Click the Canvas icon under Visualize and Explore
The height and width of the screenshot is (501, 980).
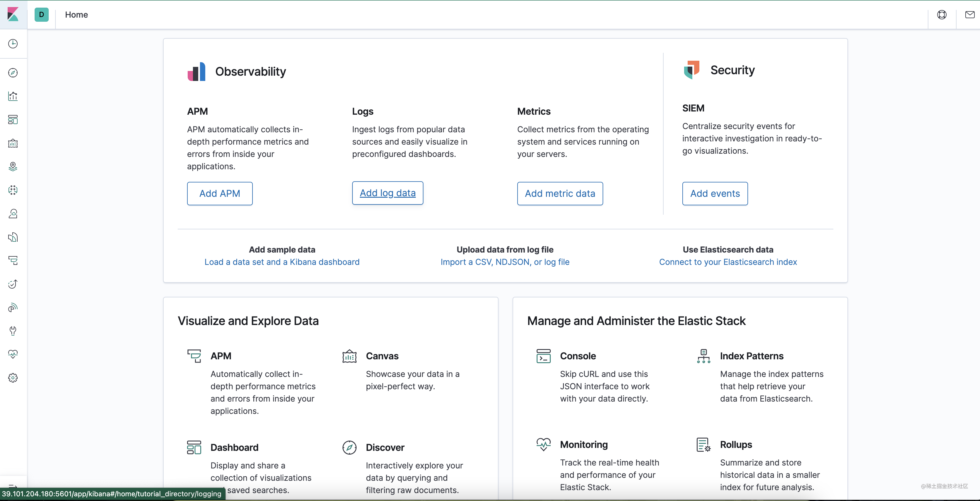349,356
